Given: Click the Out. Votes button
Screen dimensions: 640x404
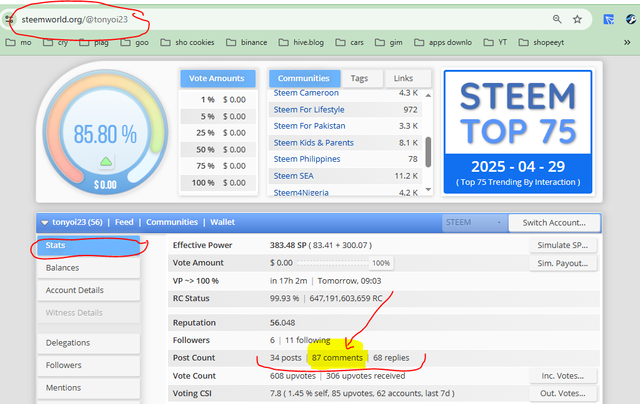Looking at the screenshot, I should point(562,393).
